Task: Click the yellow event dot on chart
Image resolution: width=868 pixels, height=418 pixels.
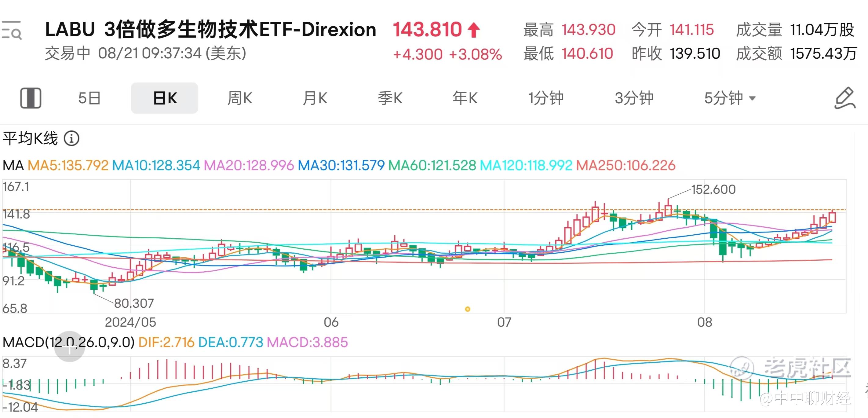Action: point(467,309)
